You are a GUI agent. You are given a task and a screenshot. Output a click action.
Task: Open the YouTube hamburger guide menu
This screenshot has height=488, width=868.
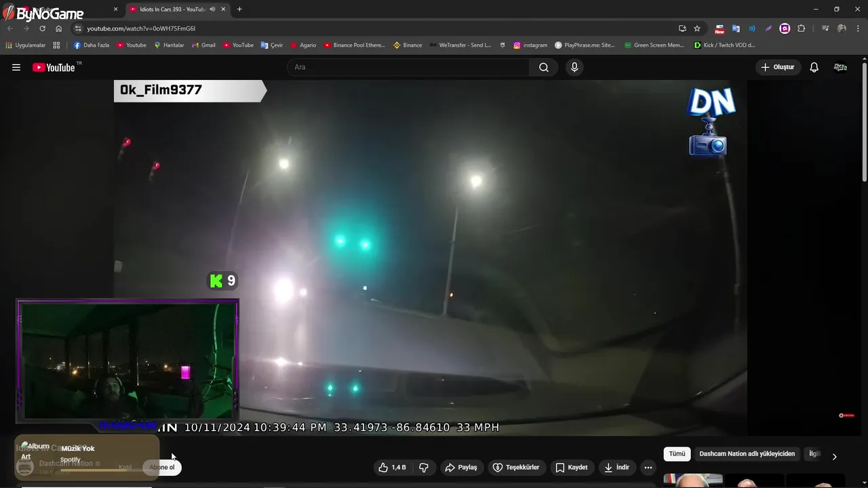point(16,67)
